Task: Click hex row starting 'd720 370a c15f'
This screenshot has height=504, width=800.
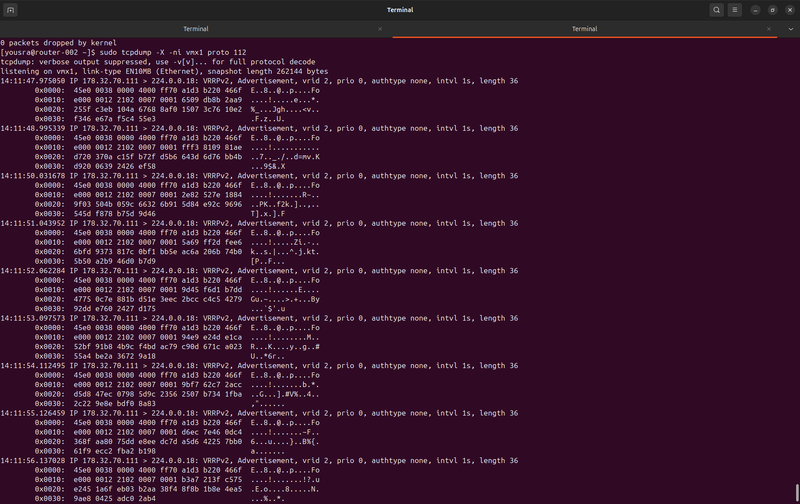Action: point(177,157)
